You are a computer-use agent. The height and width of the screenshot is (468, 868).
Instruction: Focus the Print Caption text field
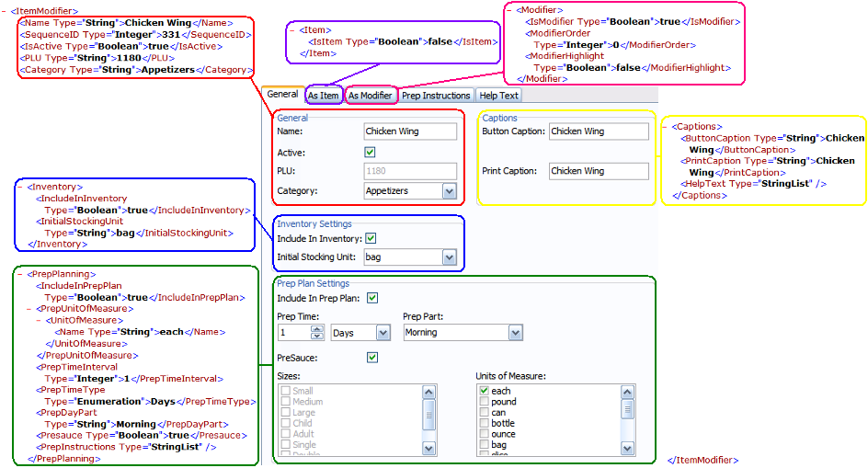598,171
